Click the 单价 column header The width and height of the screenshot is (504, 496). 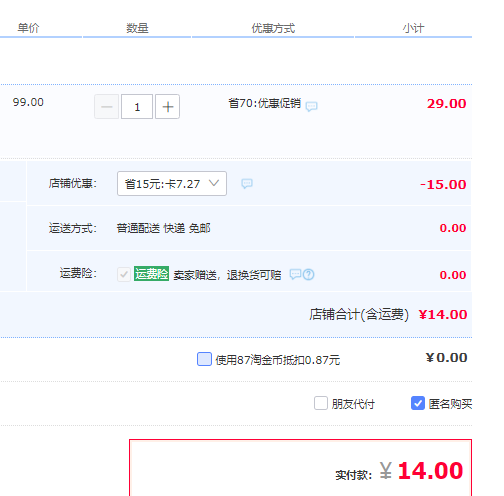click(x=29, y=28)
